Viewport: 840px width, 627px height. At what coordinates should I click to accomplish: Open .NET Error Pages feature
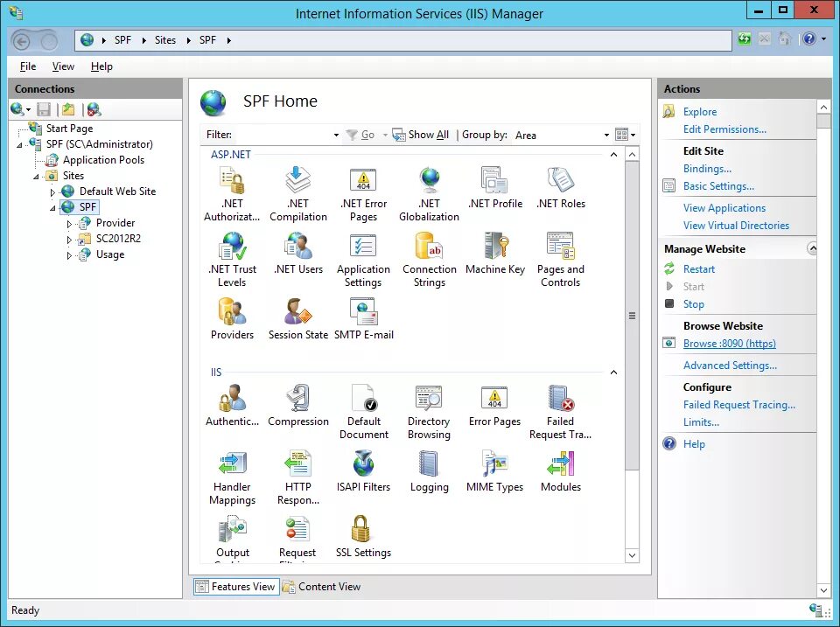click(x=363, y=193)
